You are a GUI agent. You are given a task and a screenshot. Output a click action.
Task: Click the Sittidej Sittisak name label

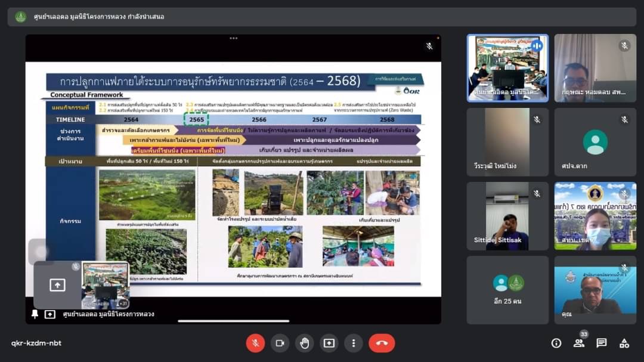point(497,240)
